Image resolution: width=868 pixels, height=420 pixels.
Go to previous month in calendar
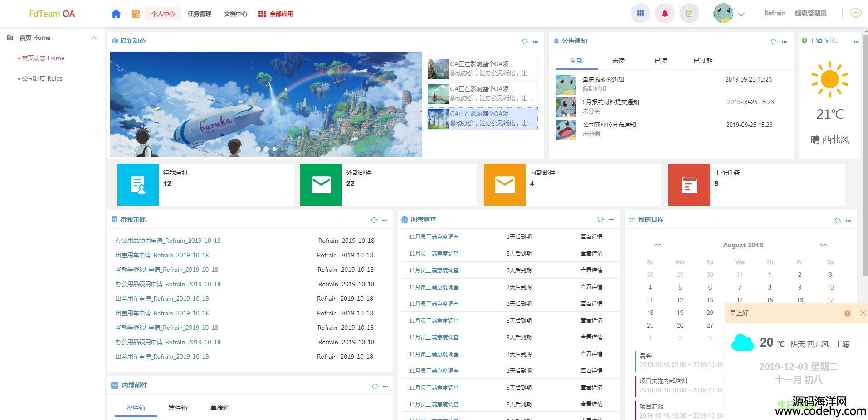click(658, 245)
